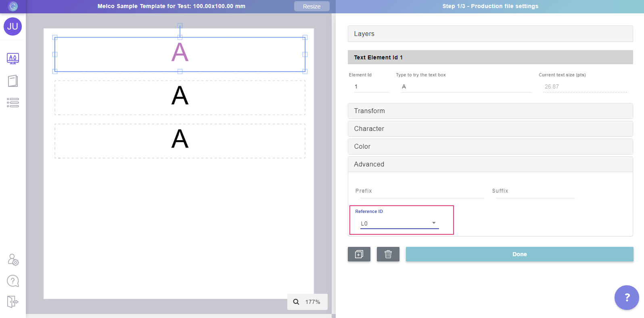The image size is (644, 318).
Task: Duplicate the text element
Action: pyautogui.click(x=359, y=254)
